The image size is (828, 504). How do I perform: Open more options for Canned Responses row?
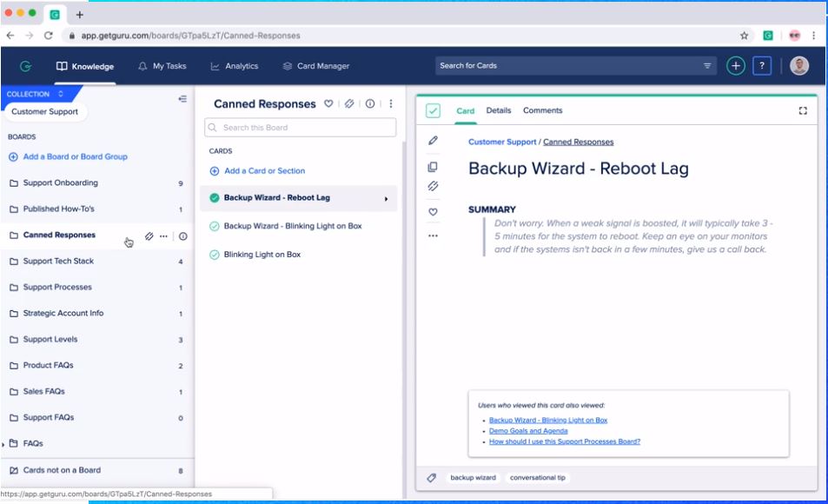click(x=163, y=236)
